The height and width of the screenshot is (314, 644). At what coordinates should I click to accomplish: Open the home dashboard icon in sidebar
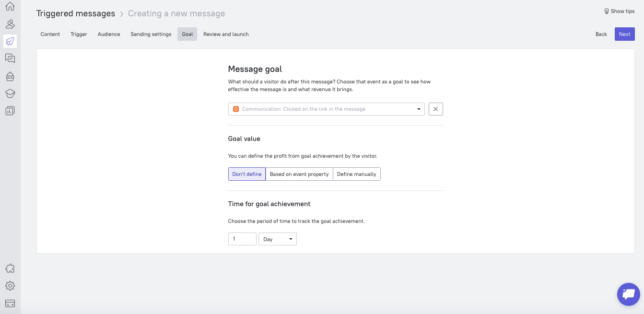10,7
